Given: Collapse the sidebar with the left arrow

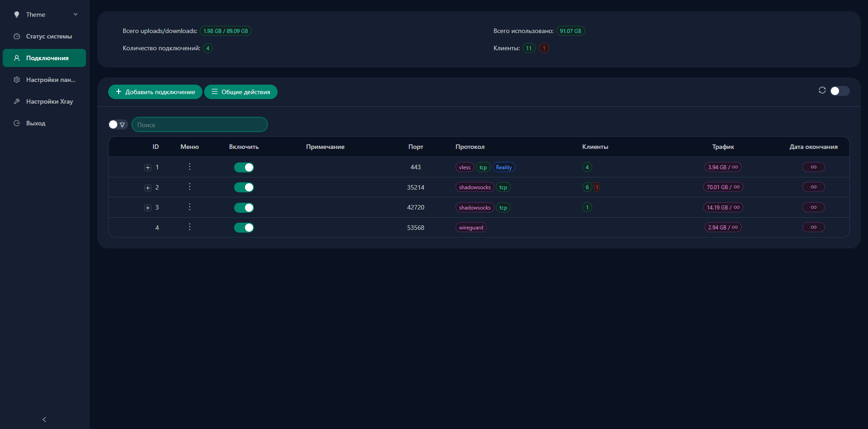Looking at the screenshot, I should pos(44,419).
